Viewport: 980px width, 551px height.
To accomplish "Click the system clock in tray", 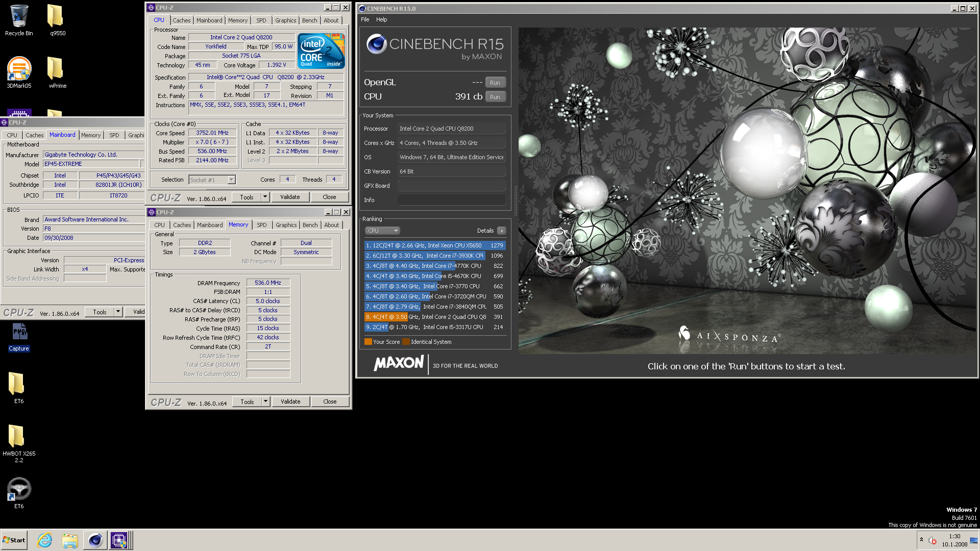I will pos(954,540).
